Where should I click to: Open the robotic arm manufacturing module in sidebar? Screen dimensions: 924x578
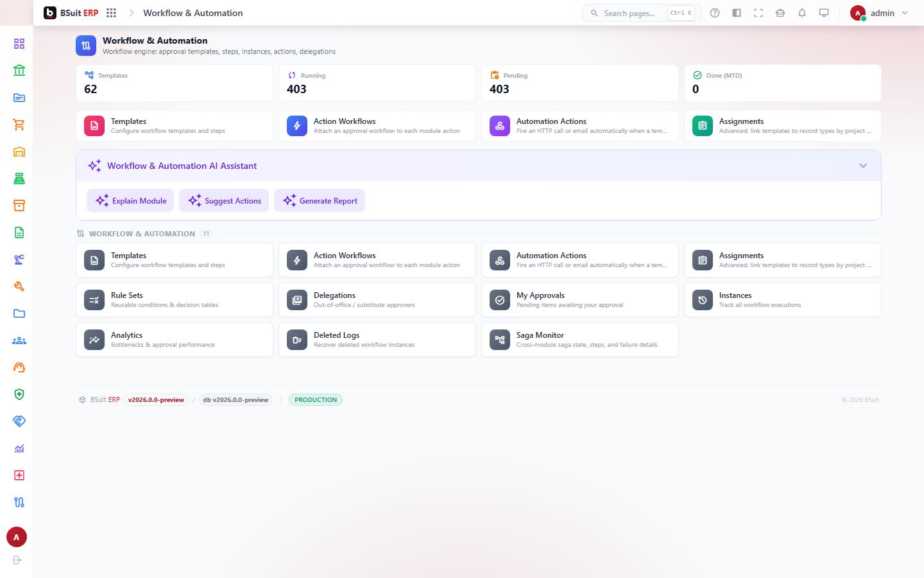(19, 259)
